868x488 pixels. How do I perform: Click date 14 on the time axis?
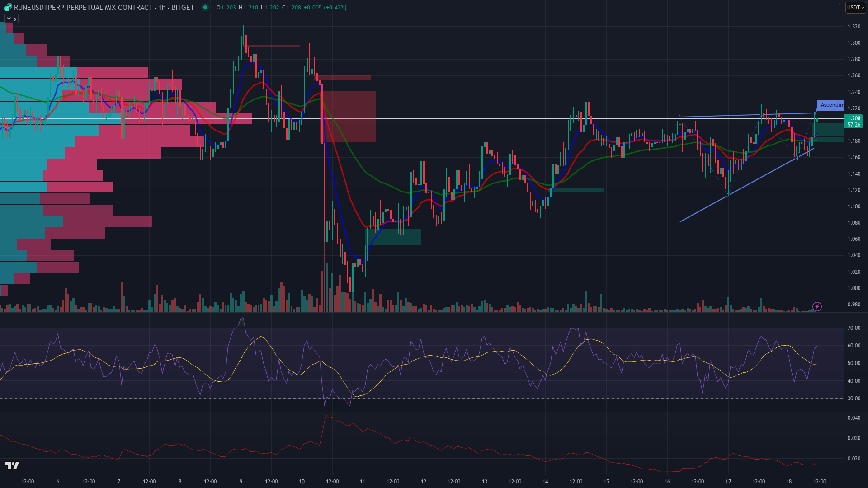(545, 482)
